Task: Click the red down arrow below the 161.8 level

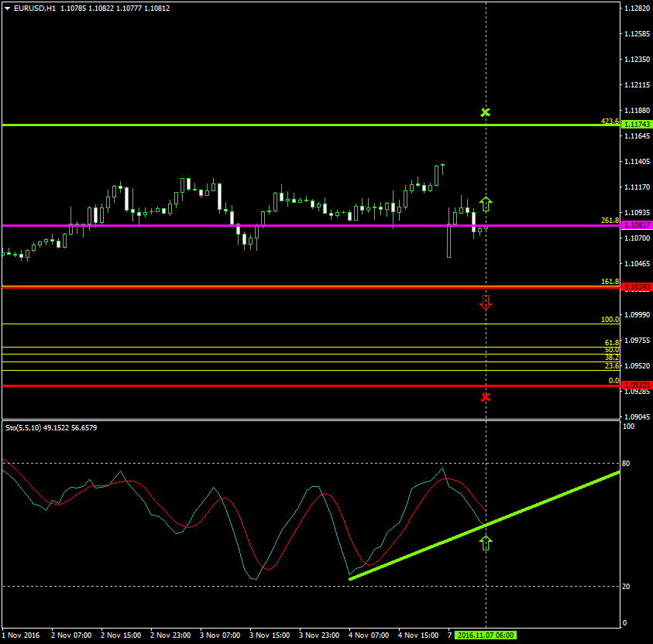Action: (486, 303)
